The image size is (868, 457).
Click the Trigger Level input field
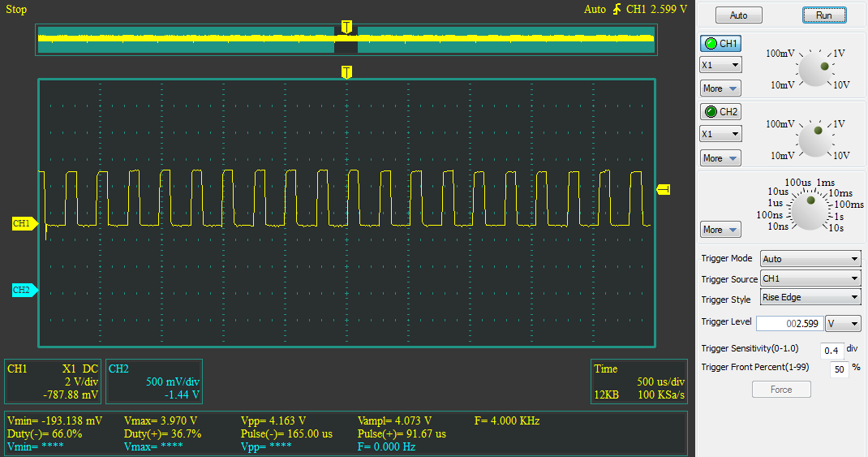tap(790, 324)
